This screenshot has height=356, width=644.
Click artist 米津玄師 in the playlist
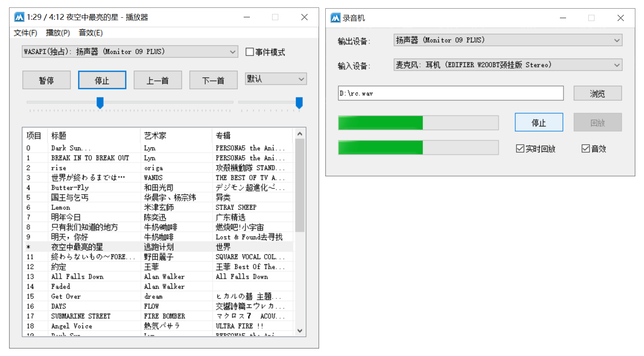[159, 207]
